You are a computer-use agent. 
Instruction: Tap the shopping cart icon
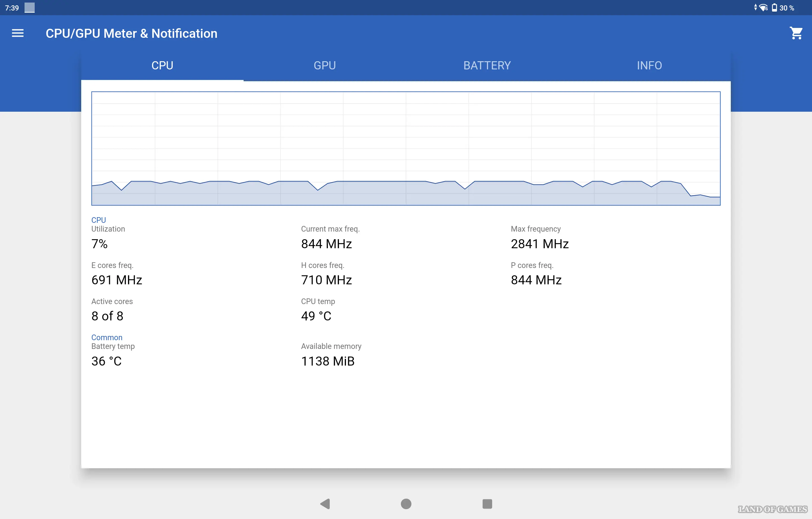(x=796, y=33)
